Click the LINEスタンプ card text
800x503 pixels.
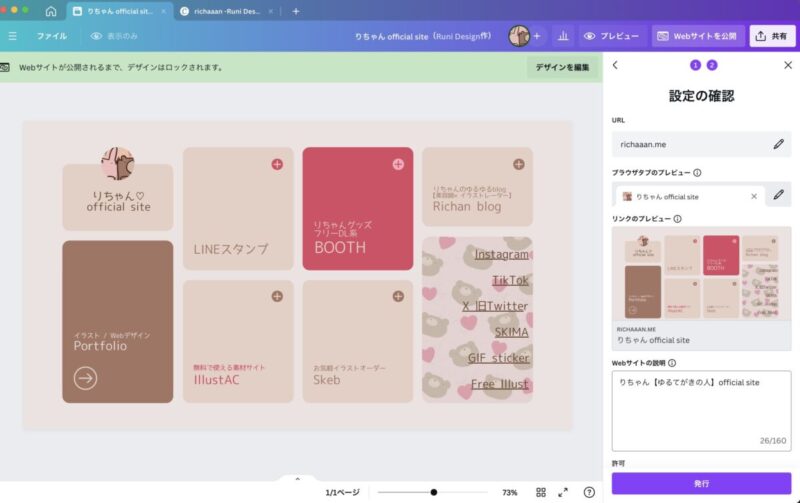tap(231, 249)
